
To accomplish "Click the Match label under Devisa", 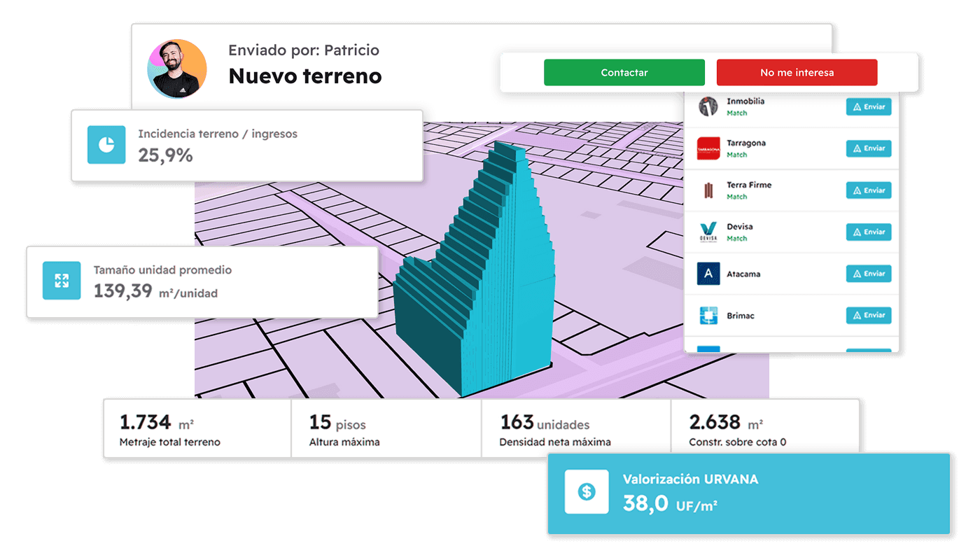I will tap(736, 239).
